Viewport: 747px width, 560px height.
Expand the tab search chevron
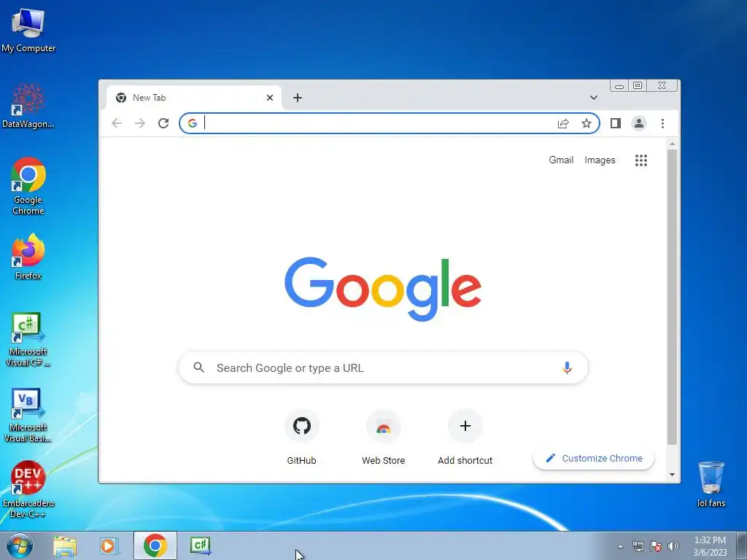pos(594,98)
